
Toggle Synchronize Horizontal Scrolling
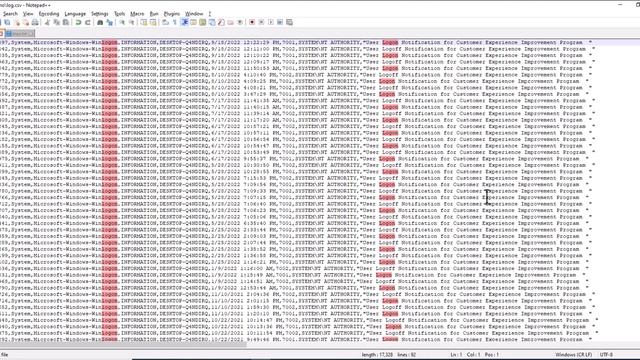153,22
